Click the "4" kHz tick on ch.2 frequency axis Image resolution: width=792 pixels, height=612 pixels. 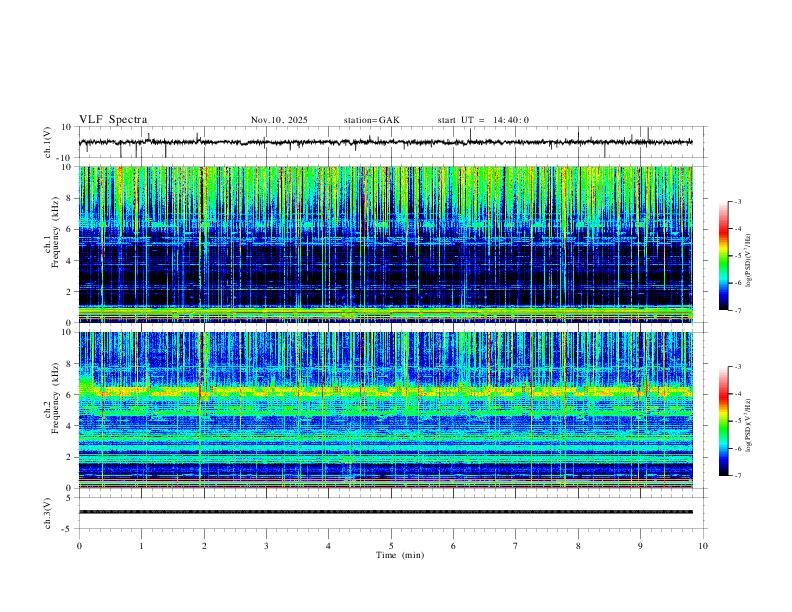click(69, 426)
